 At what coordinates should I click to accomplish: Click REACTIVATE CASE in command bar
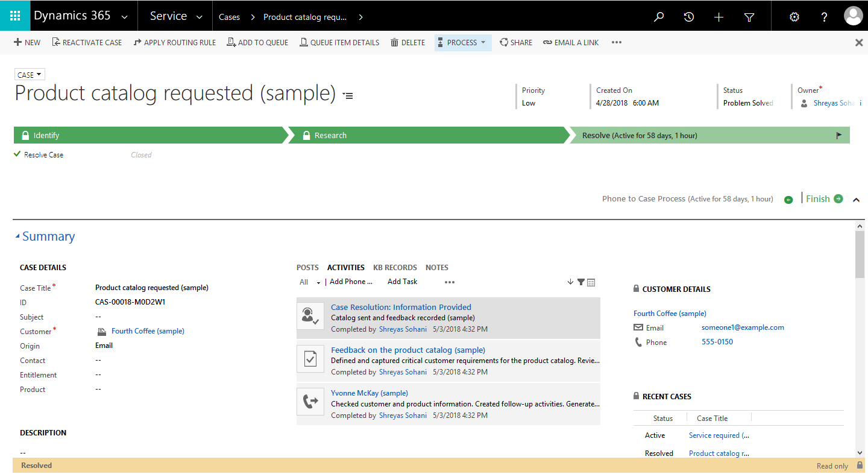[87, 43]
